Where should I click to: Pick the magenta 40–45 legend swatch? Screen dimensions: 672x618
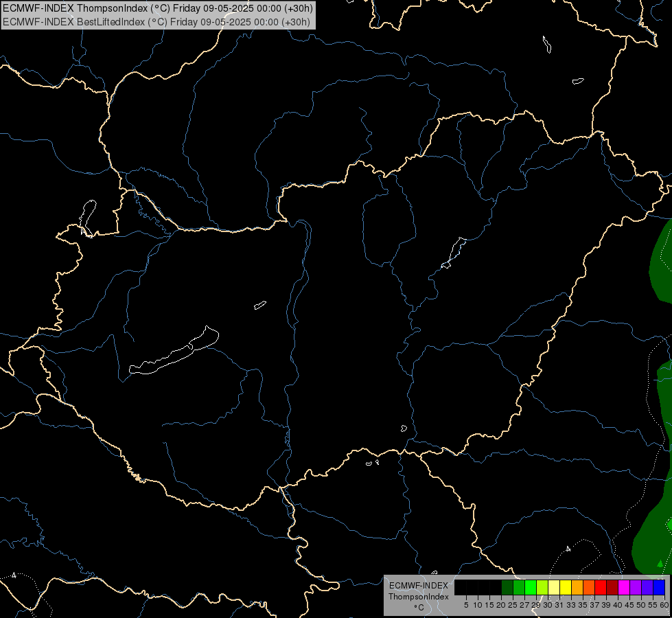(624, 588)
